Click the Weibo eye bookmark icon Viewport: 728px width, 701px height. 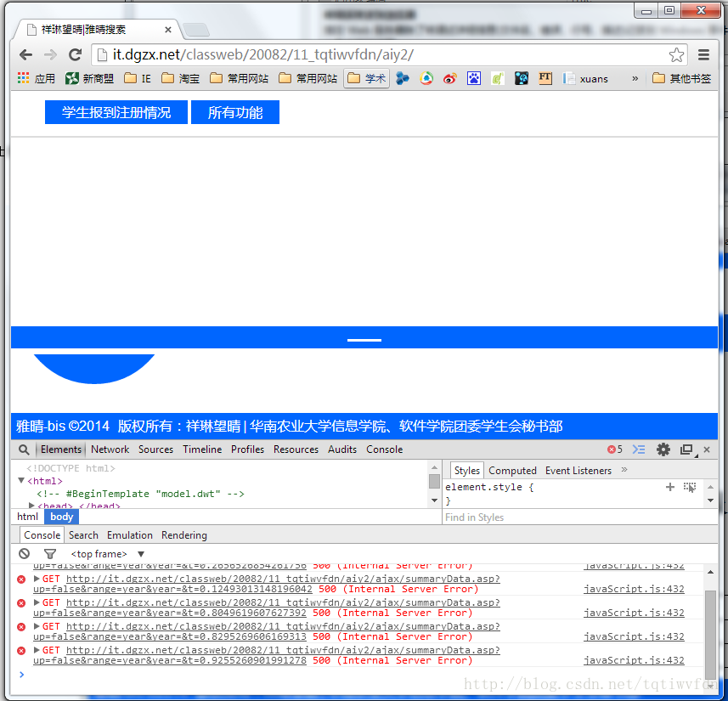[449, 78]
